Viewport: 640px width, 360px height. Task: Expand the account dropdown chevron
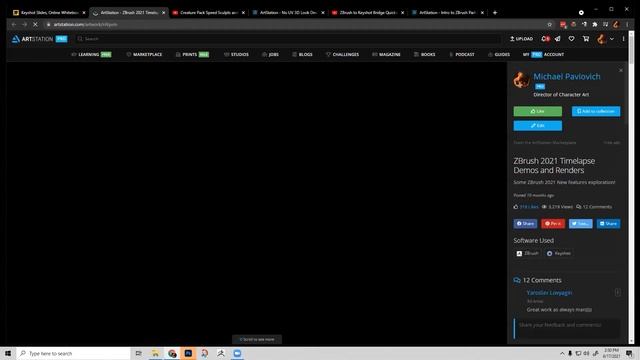[611, 39]
